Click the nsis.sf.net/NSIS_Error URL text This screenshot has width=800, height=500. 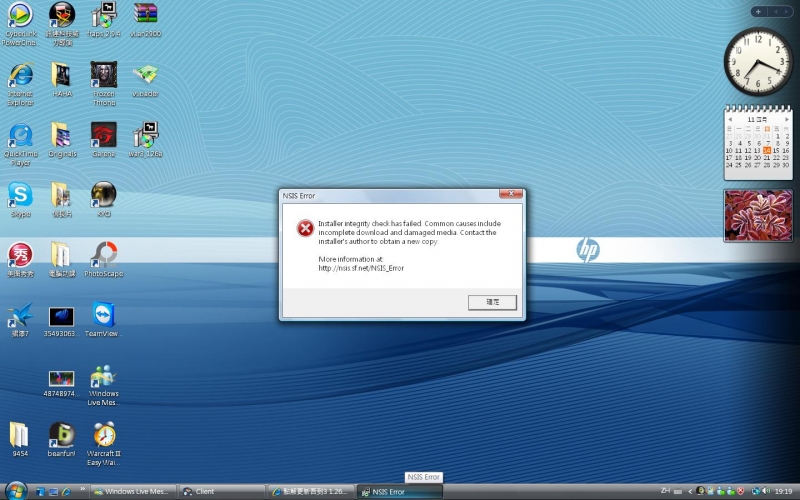[361, 268]
